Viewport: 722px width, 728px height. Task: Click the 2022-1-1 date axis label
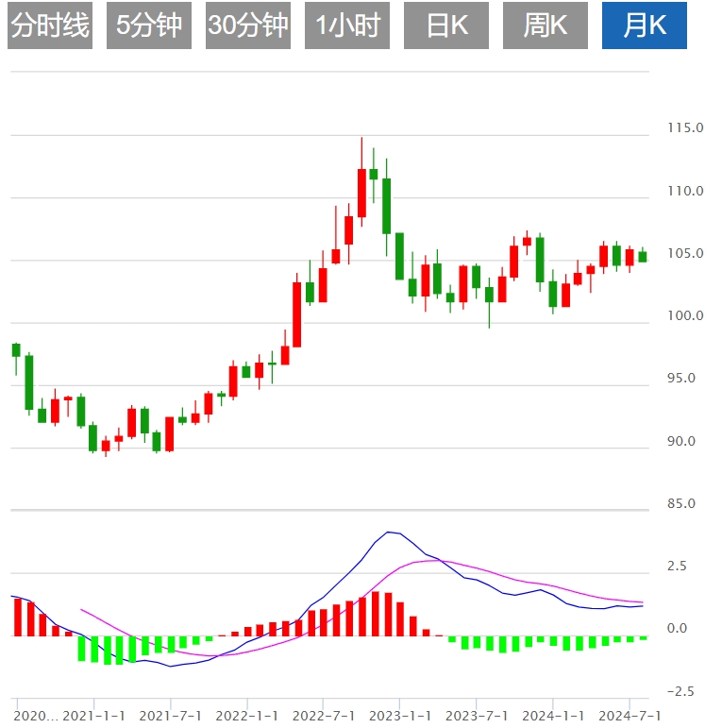point(247,716)
